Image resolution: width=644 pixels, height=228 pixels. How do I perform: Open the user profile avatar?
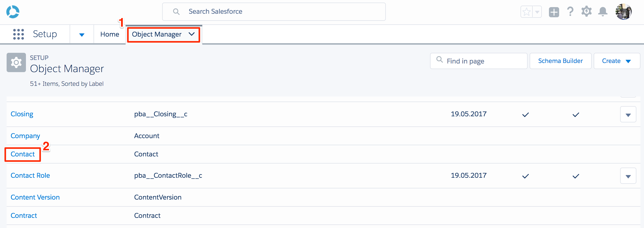624,12
